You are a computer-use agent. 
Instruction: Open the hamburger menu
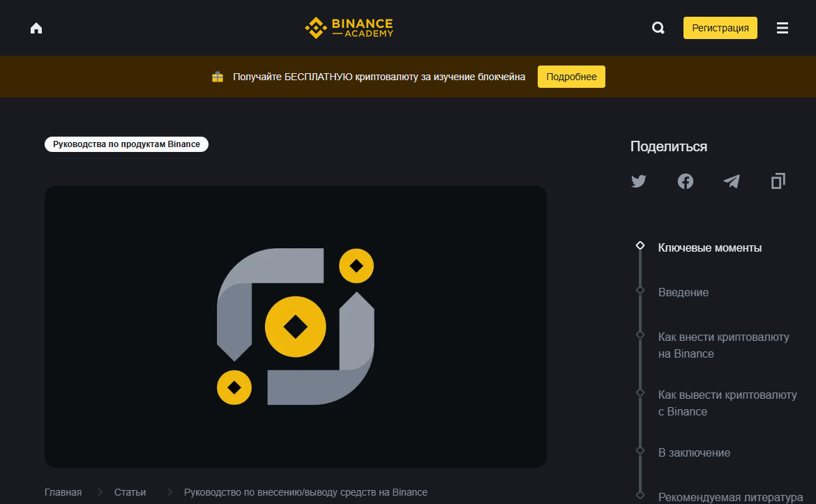pyautogui.click(x=782, y=28)
